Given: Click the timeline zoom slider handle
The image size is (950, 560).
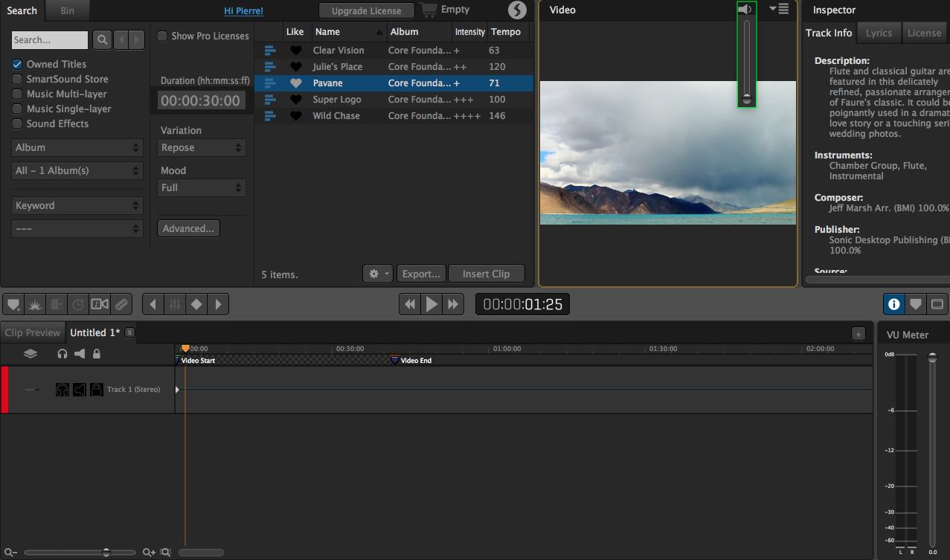Looking at the screenshot, I should [x=106, y=553].
